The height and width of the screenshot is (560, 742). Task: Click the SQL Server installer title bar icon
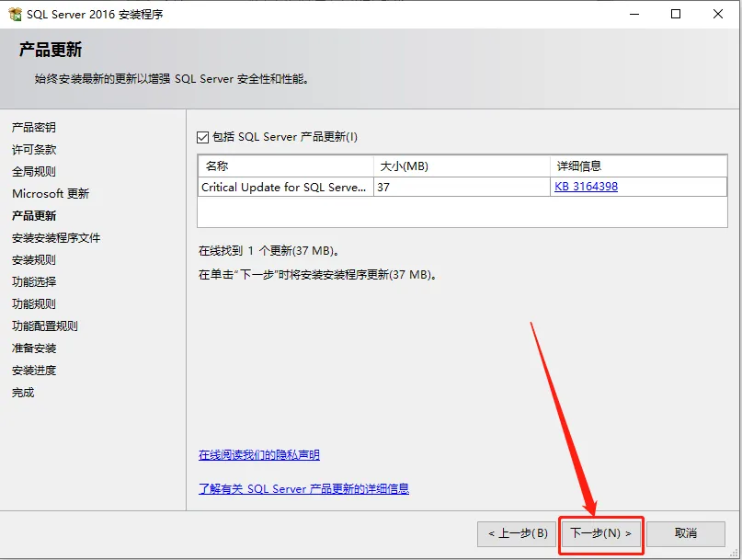[15, 14]
